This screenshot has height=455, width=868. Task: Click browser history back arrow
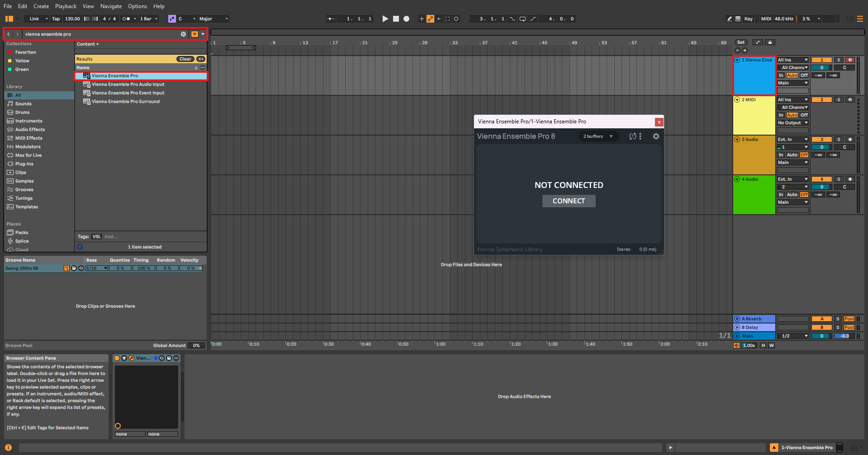[x=8, y=34]
